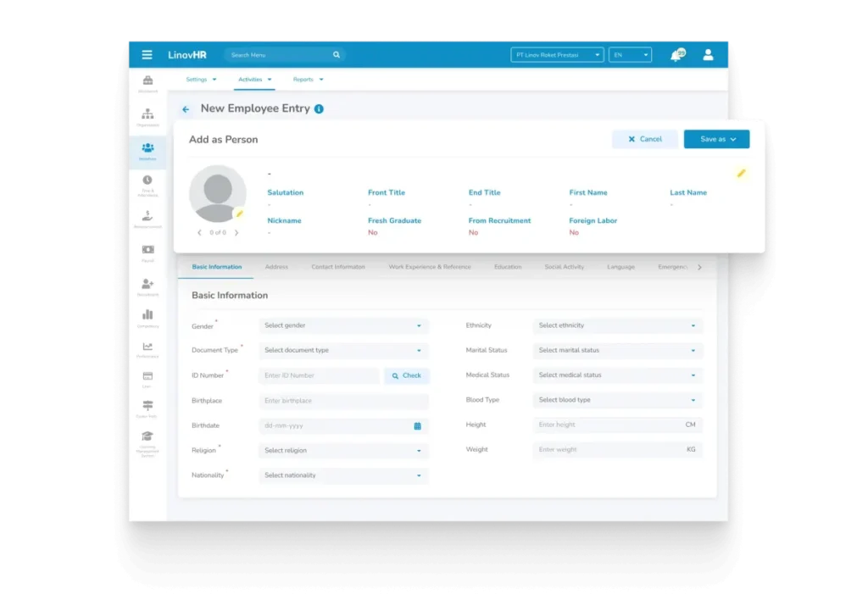This screenshot has width=868, height=594.
Task: Click the Enter ID Number field
Action: pos(320,375)
